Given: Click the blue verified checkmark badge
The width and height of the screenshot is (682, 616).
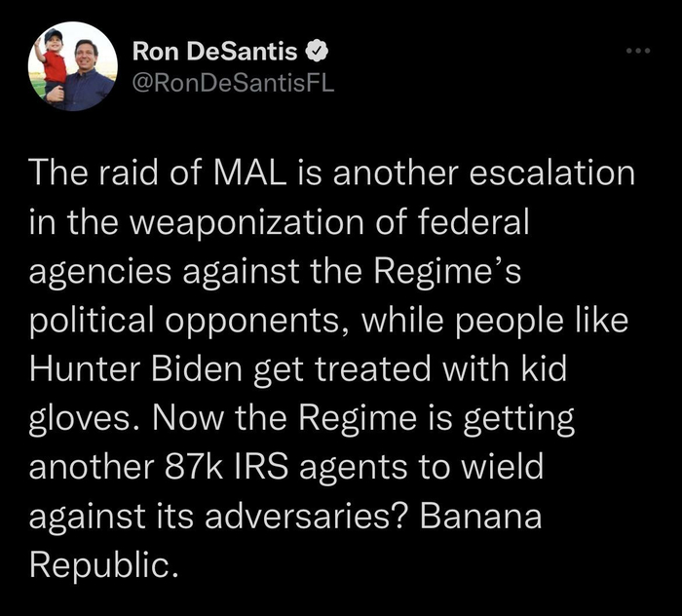Looking at the screenshot, I should (x=316, y=50).
